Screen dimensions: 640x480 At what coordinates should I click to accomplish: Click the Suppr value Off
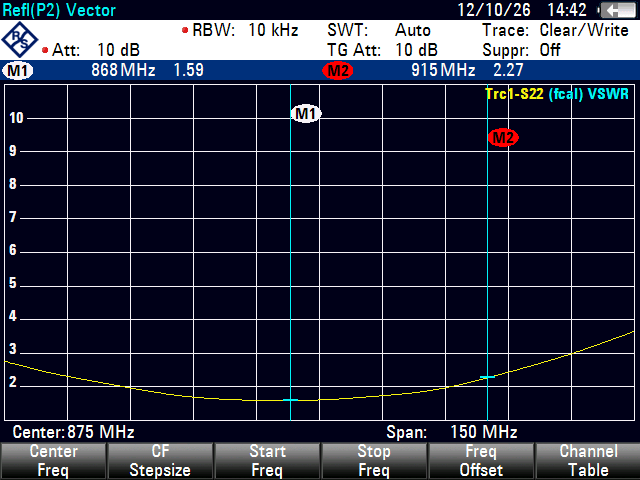tap(550, 50)
